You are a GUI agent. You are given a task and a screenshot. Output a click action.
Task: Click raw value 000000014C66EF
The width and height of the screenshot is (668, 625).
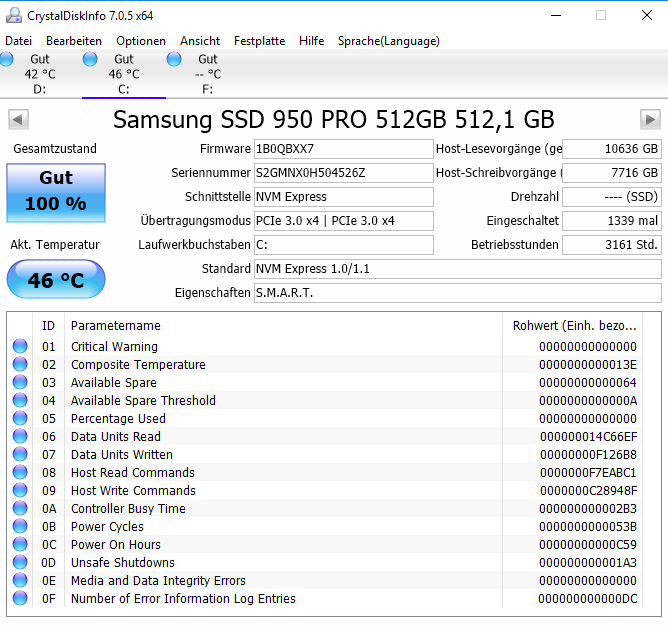point(588,436)
